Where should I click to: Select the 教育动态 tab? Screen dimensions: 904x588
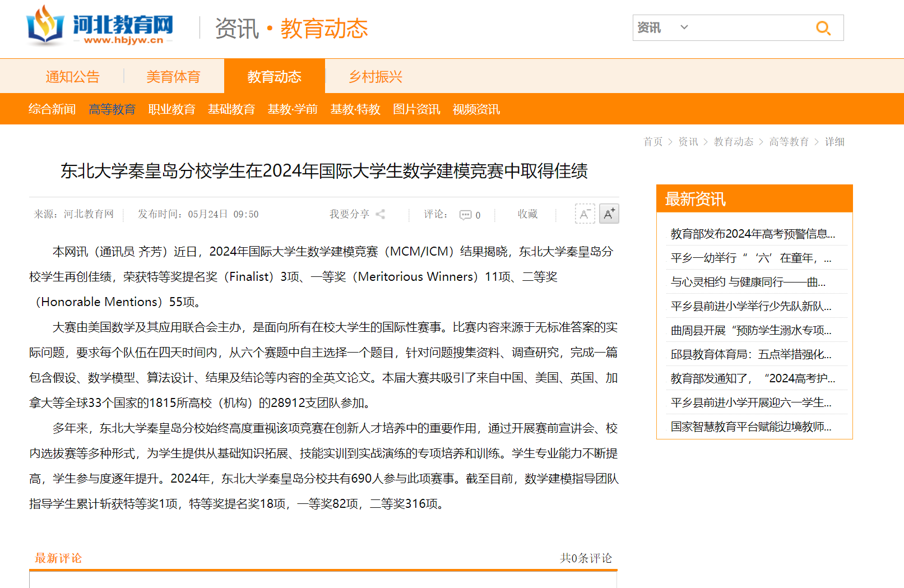point(274,76)
